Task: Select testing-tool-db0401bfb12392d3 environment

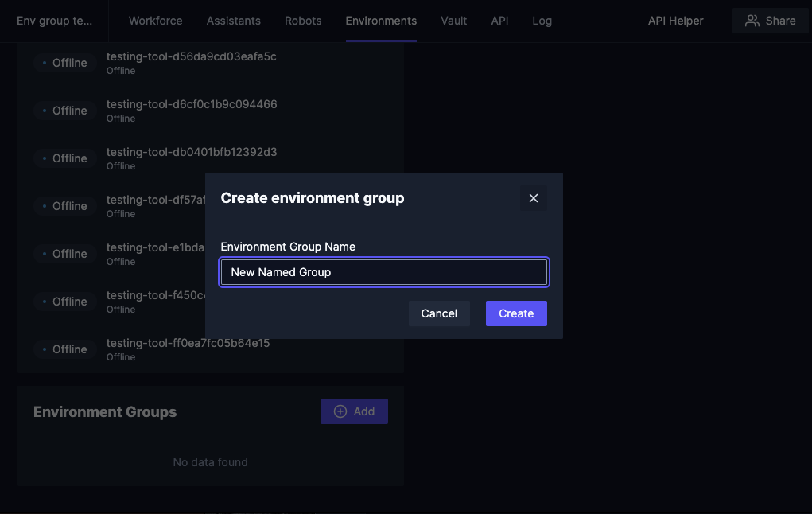Action: [192, 152]
